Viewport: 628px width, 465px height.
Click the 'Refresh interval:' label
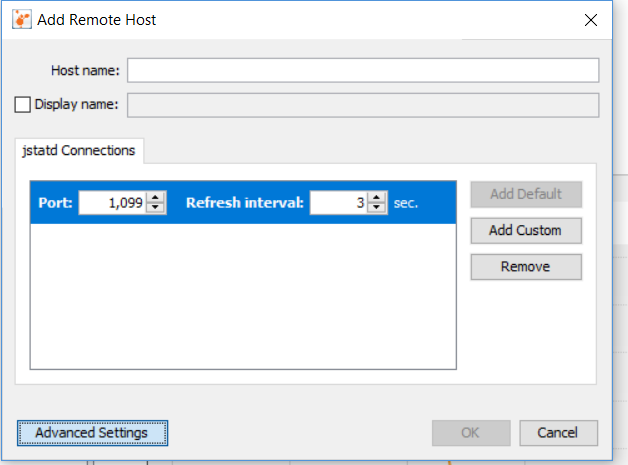(x=245, y=203)
